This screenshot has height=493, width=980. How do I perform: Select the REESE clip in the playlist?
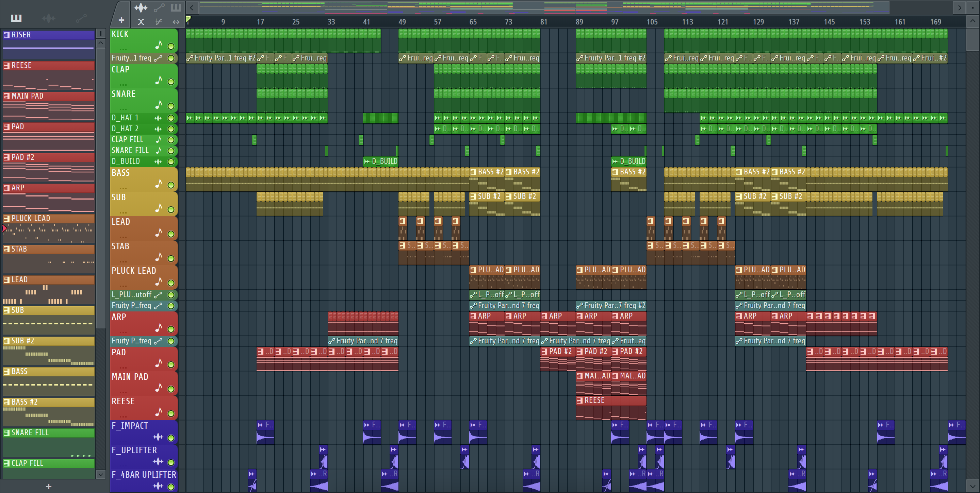coord(611,408)
